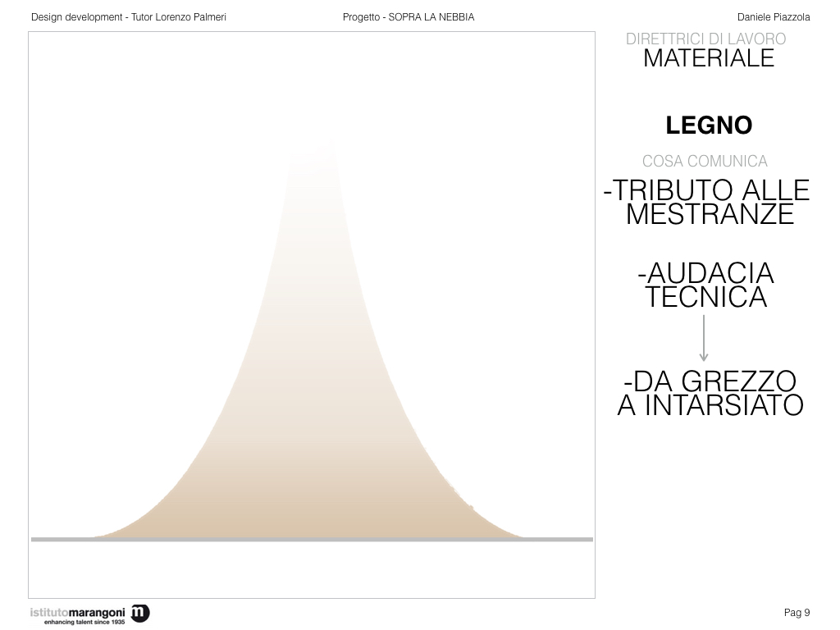Viewport: 840px width, 630px height.
Task: Click the Istituto Marangoni 'm' logo icon
Action: point(140,612)
